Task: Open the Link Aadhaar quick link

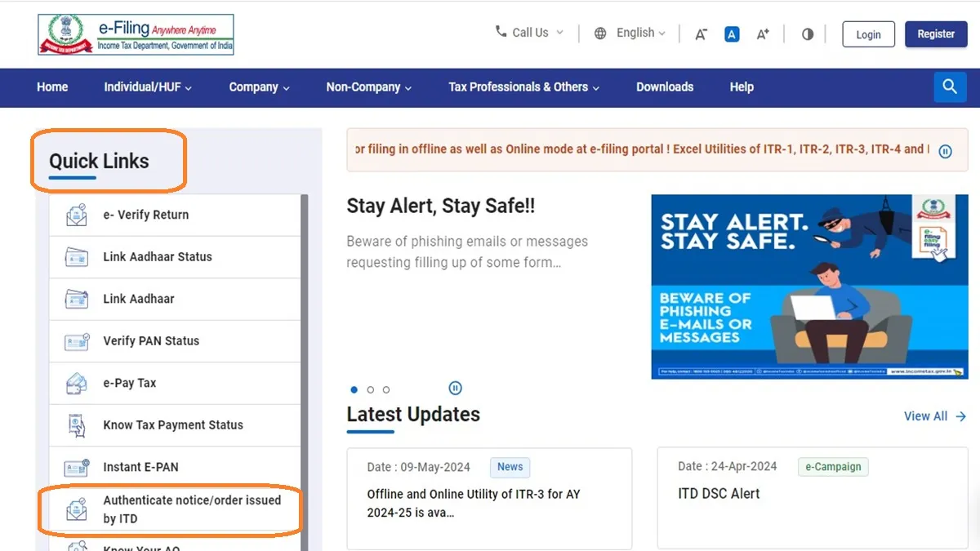Action: tap(175, 300)
